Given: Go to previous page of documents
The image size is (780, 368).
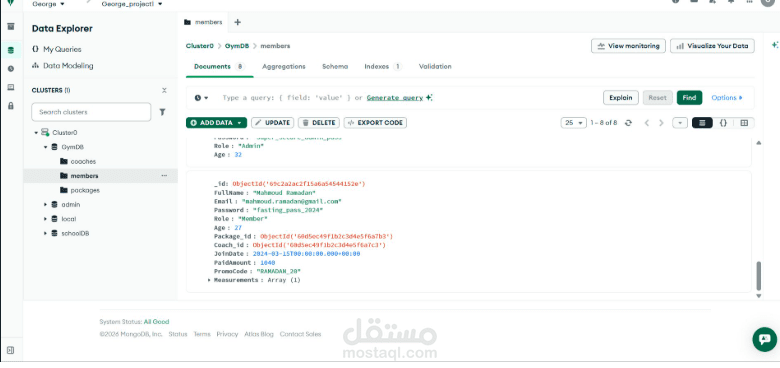Looking at the screenshot, I should 647,123.
